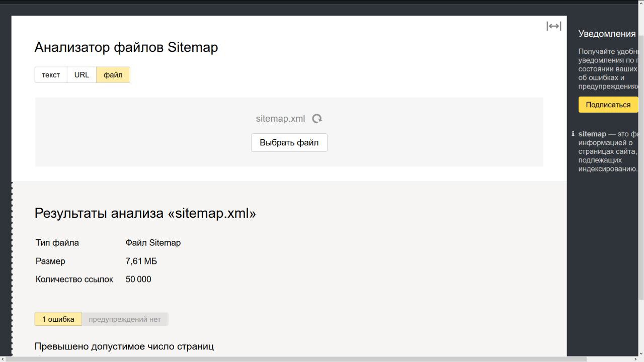Click the Уведомления sidebar heading

[x=607, y=34]
